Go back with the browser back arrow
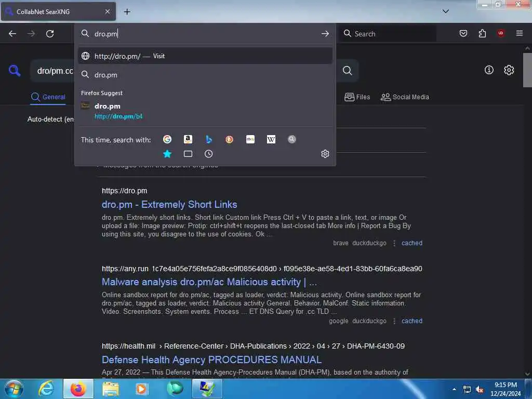This screenshot has width=532, height=399. pyautogui.click(x=12, y=34)
